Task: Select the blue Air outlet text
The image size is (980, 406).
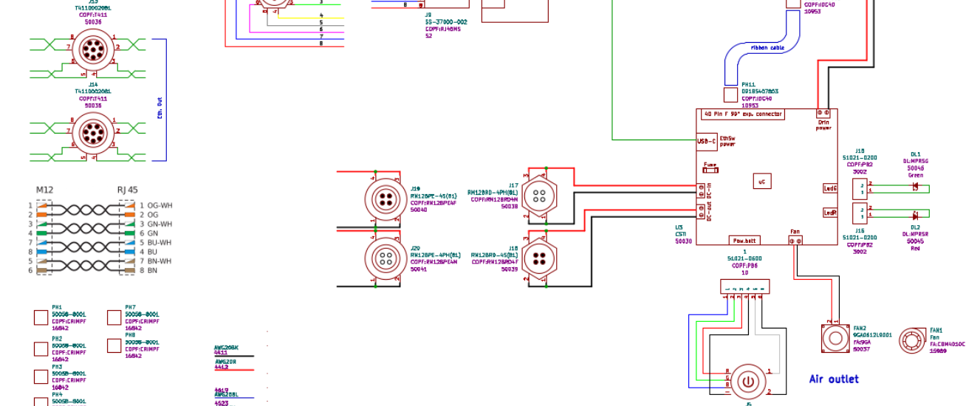Action: coord(834,379)
